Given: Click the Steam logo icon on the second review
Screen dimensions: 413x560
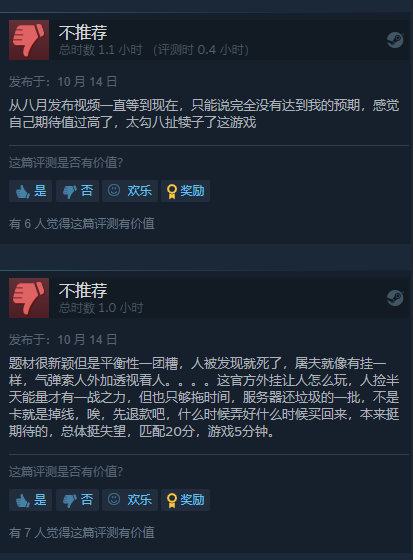Looking at the screenshot, I should click(x=395, y=298).
